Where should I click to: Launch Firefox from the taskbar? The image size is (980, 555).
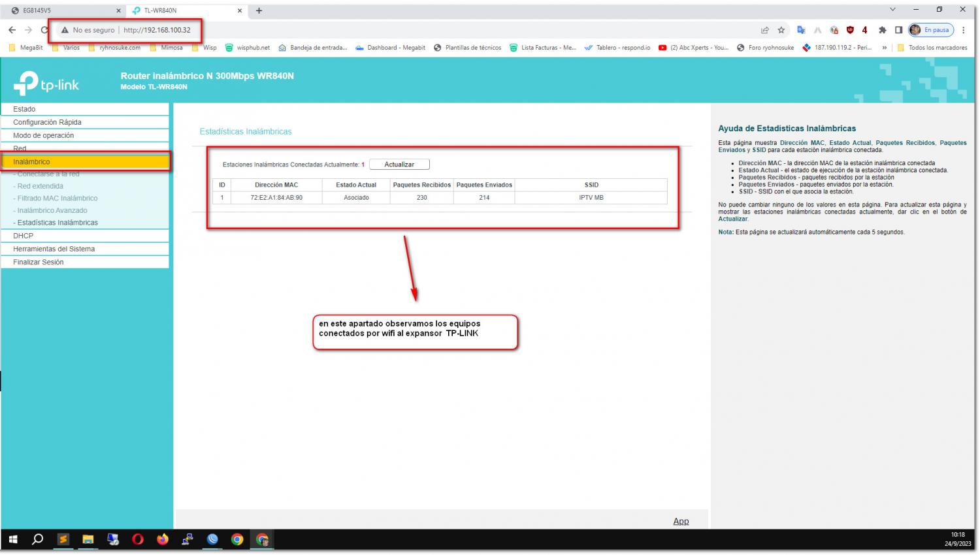click(163, 539)
